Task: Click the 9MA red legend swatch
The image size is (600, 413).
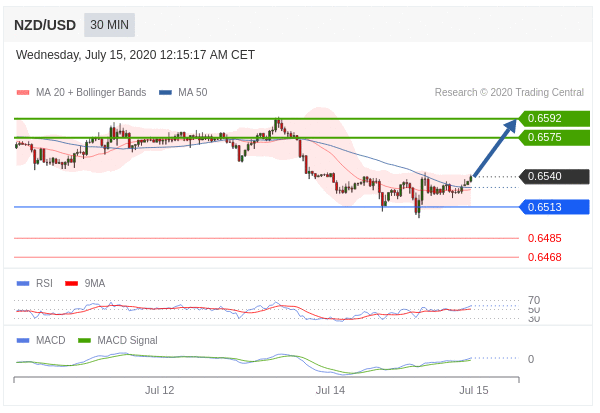Action: [72, 284]
